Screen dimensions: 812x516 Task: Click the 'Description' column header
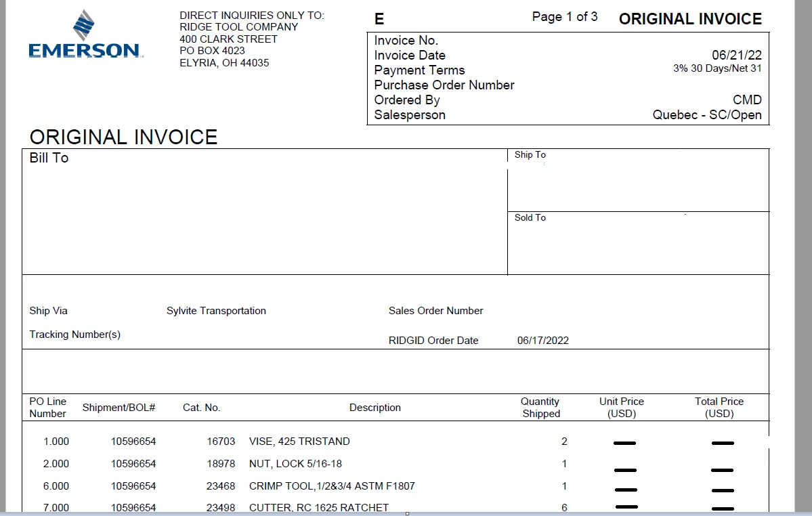tap(375, 407)
